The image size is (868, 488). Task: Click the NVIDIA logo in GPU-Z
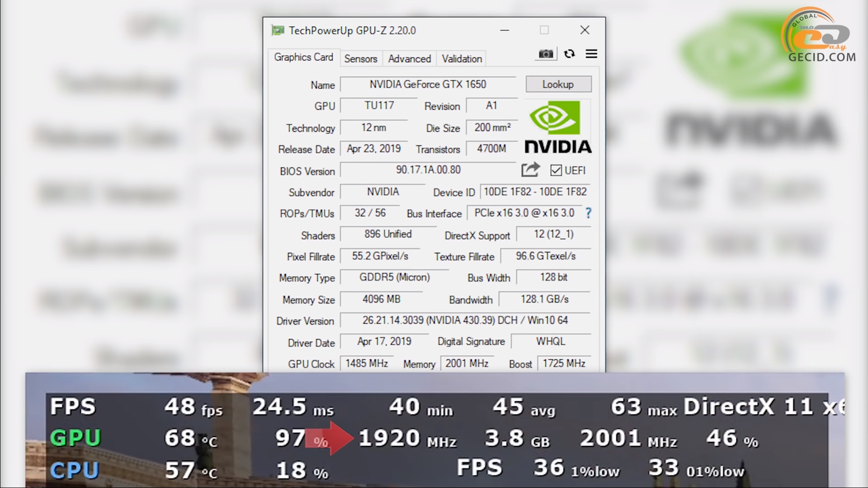pyautogui.click(x=558, y=127)
